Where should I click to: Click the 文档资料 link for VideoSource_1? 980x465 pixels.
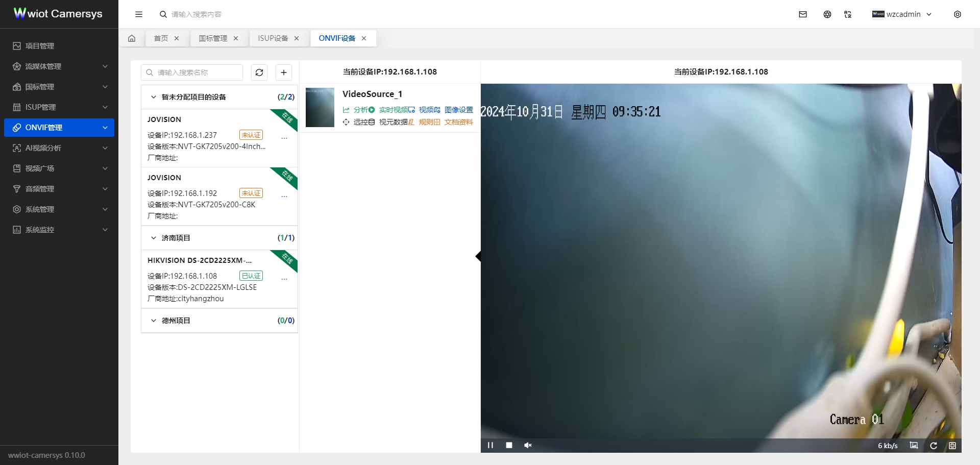pos(458,122)
